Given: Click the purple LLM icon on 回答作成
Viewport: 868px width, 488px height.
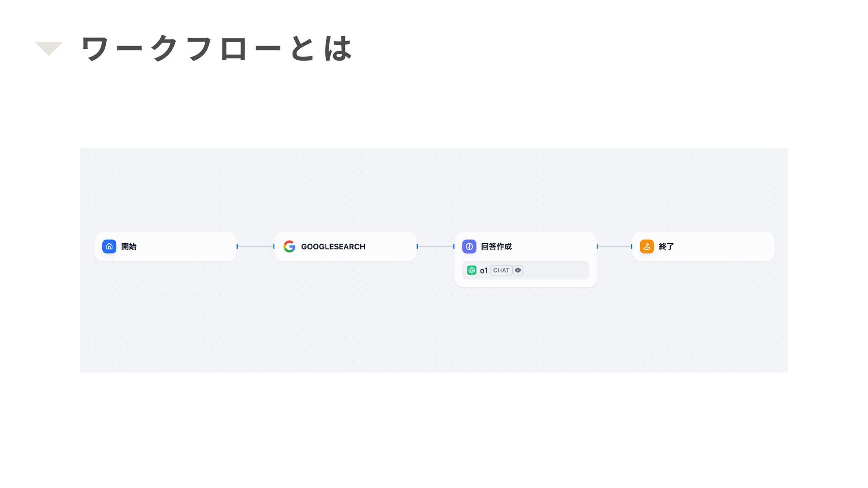Looking at the screenshot, I should coord(469,246).
